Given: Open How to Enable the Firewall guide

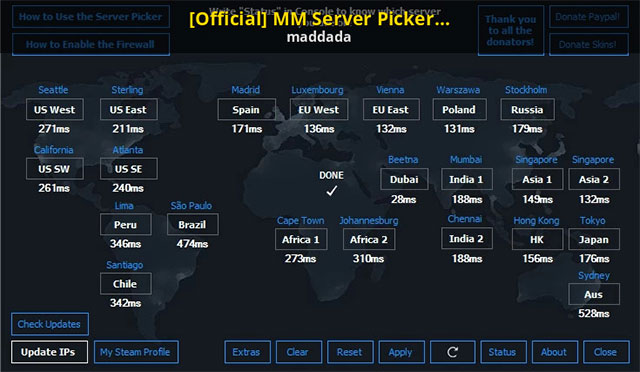Looking at the screenshot, I should click(91, 44).
